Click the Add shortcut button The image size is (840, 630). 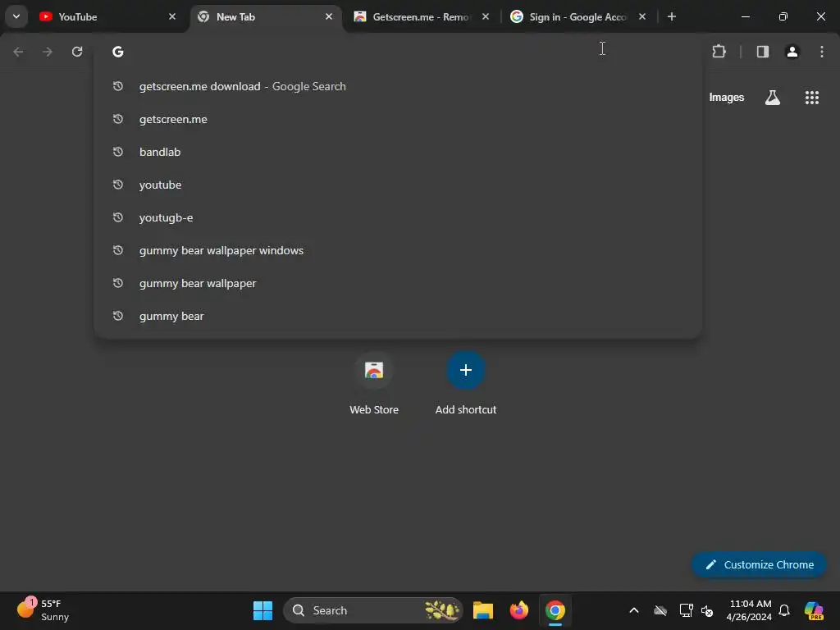(466, 384)
